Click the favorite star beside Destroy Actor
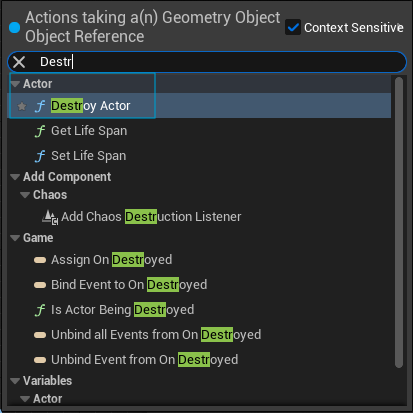This screenshot has height=413, width=413. coord(22,106)
